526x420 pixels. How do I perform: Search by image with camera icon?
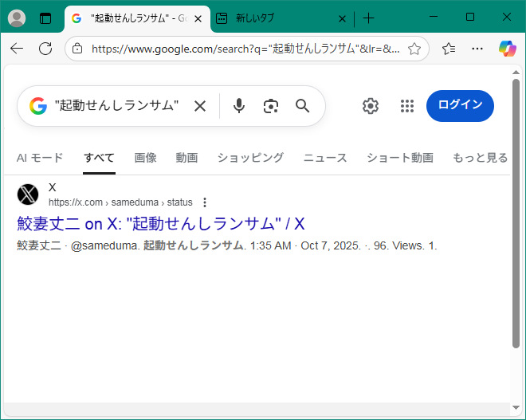[x=271, y=106]
